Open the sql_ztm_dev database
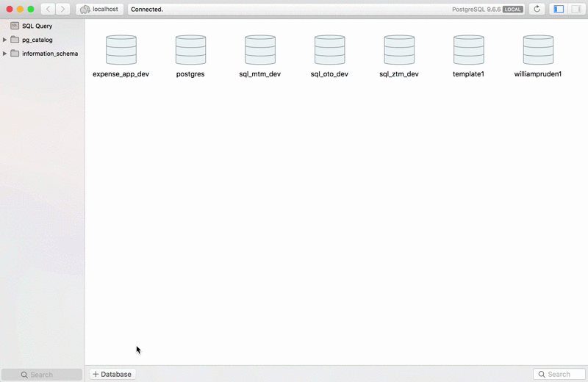This screenshot has height=382, width=588. 399,50
